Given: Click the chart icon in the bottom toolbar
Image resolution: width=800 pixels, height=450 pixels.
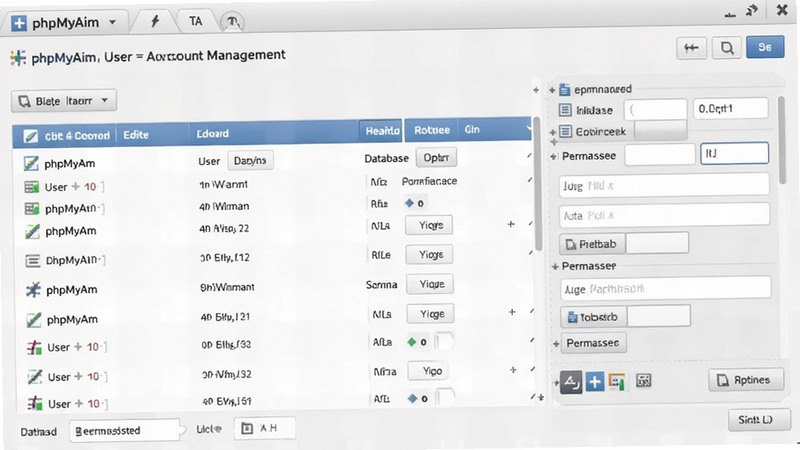Looking at the screenshot, I should 617,382.
